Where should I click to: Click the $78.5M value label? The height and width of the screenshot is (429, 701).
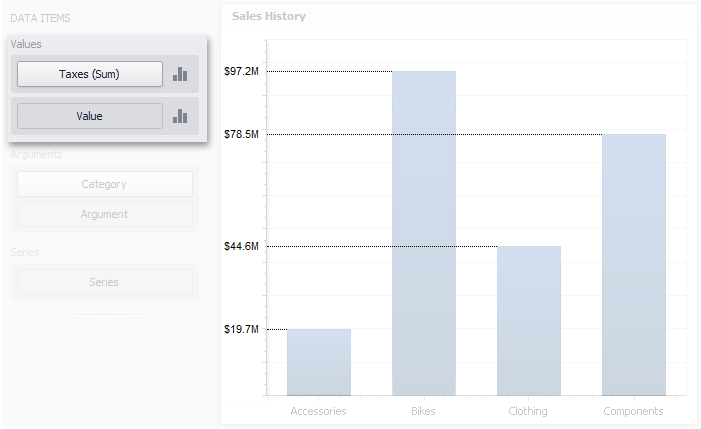tap(241, 134)
